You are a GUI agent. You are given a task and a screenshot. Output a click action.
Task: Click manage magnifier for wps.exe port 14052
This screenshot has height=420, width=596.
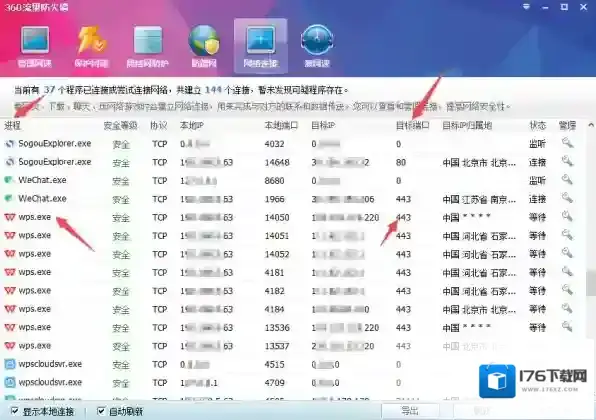point(567,253)
